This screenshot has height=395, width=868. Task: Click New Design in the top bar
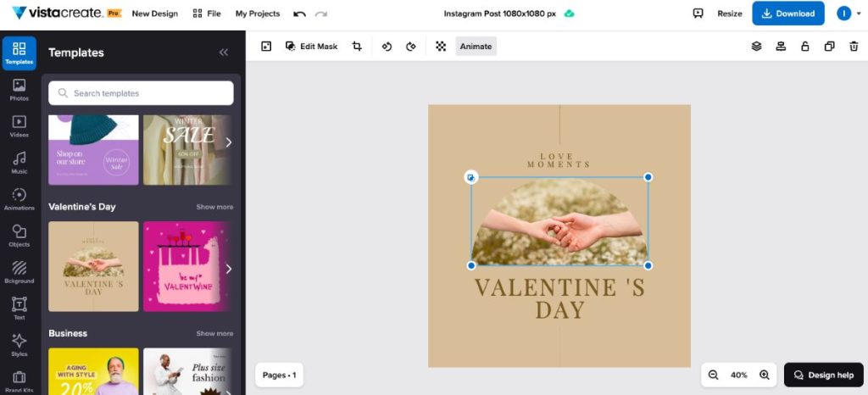(155, 14)
